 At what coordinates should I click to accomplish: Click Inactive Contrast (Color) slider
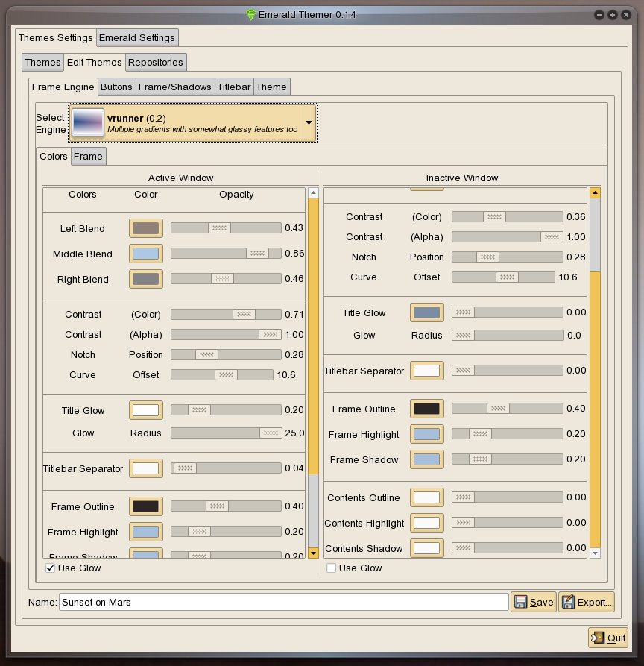(x=508, y=216)
